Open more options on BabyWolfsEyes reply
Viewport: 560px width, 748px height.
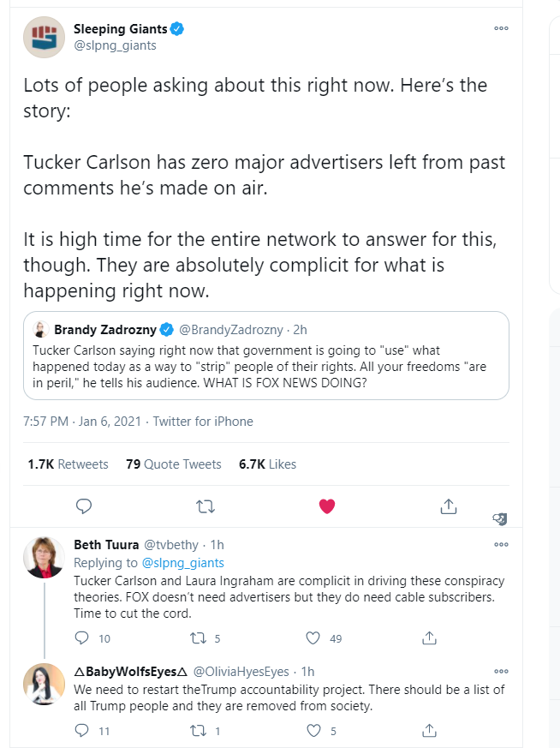502,671
